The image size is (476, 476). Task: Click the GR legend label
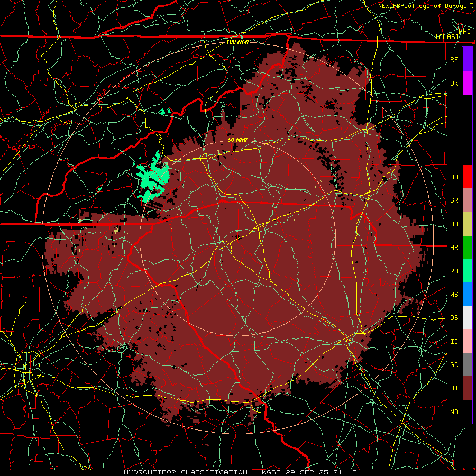click(454, 200)
